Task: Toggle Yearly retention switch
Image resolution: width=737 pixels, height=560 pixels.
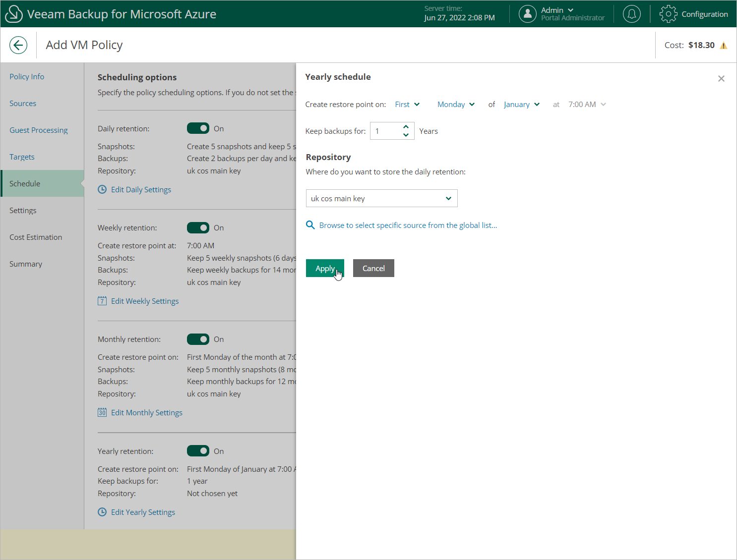Action: coord(198,451)
